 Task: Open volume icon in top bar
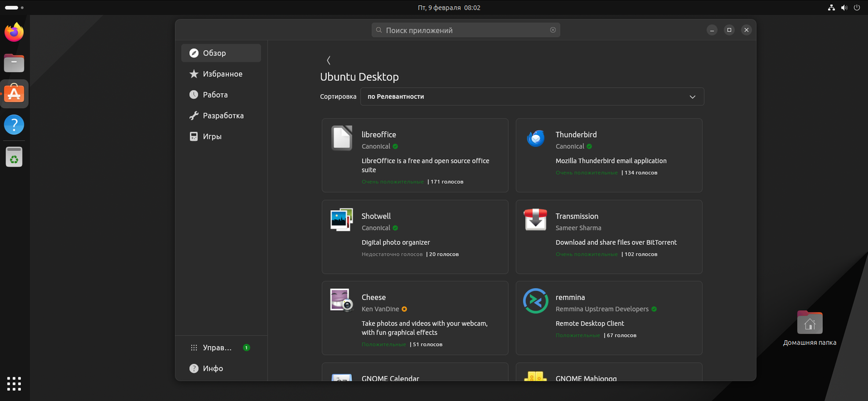click(x=844, y=8)
